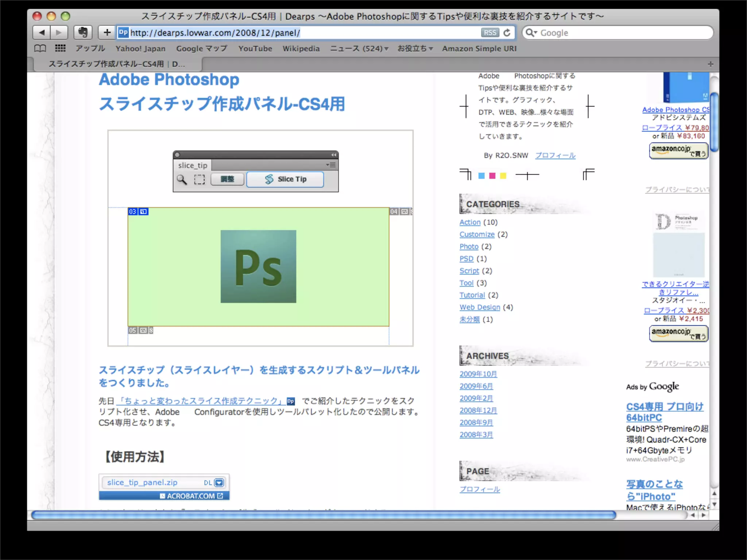Show Top Sites grid icon
The height and width of the screenshot is (560, 747).
pyautogui.click(x=60, y=48)
